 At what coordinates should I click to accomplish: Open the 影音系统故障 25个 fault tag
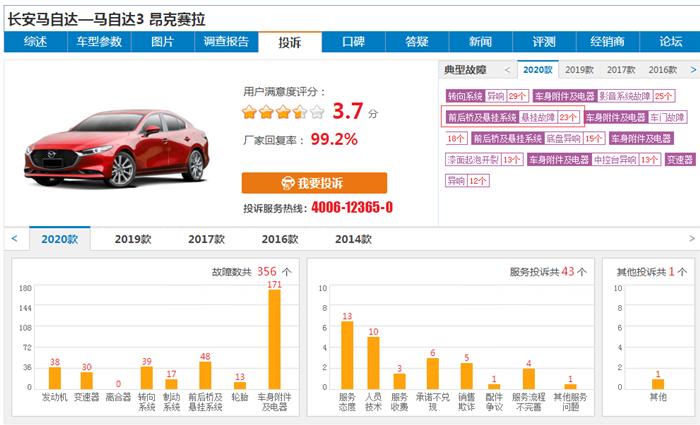pyautogui.click(x=604, y=96)
